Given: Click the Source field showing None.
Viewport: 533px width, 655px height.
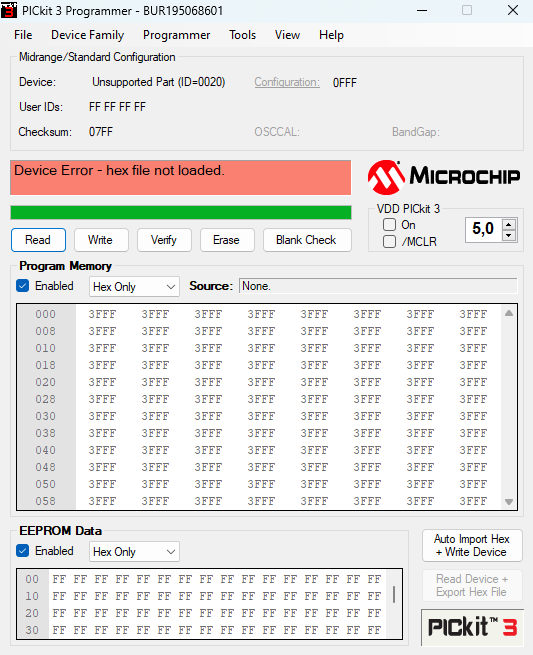Looking at the screenshot, I should point(378,286).
